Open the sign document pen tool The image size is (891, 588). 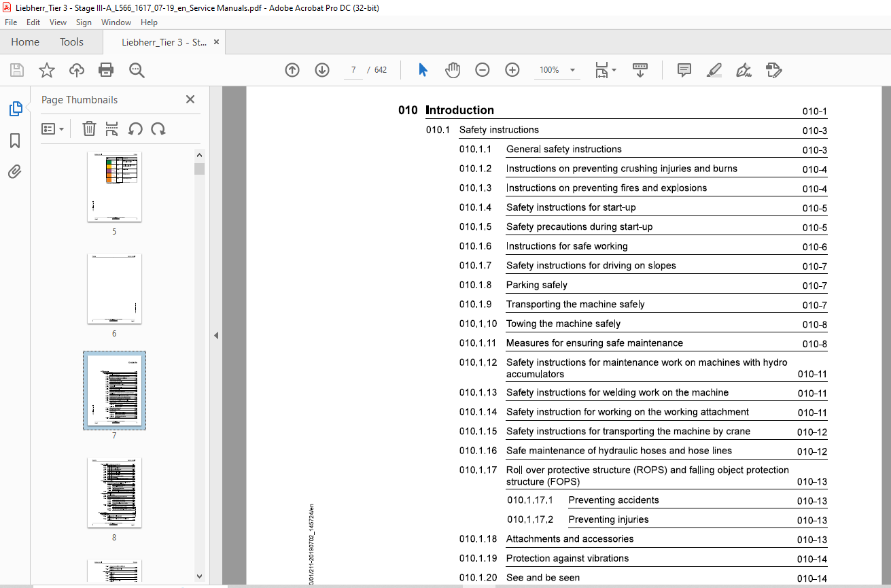pos(744,70)
